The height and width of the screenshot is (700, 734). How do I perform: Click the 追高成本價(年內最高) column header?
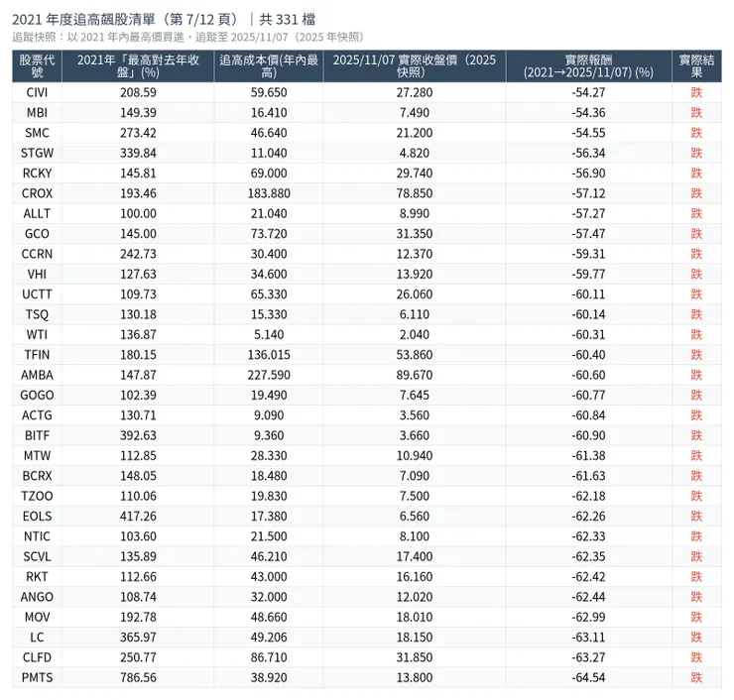pyautogui.click(x=269, y=66)
